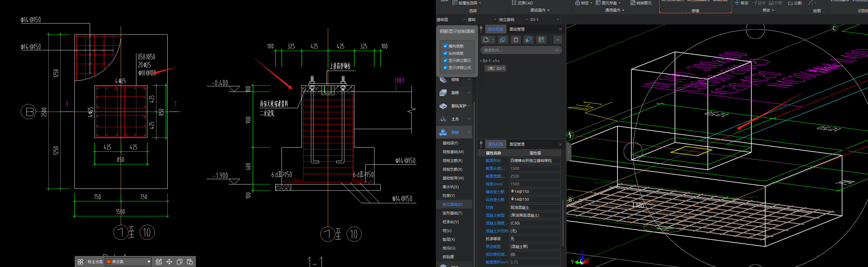Collapse the 基础 category section
Viewport: 868px width, 267px height.
tap(469, 132)
